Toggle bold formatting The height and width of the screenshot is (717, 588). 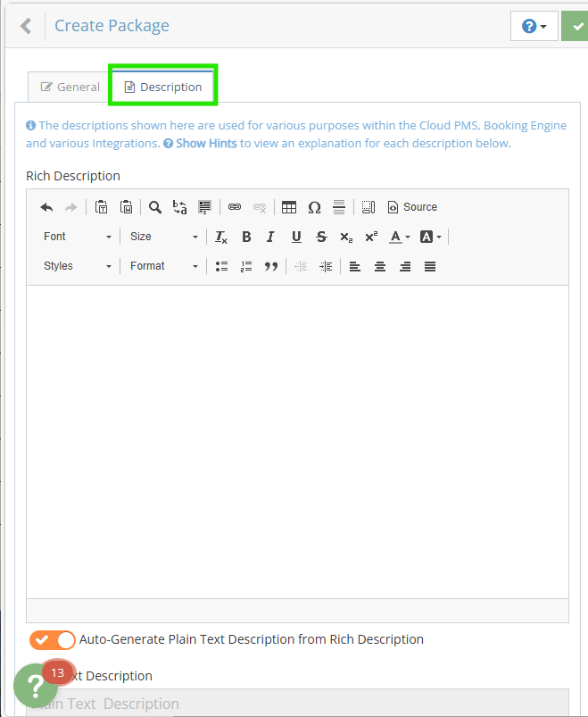[246, 237]
